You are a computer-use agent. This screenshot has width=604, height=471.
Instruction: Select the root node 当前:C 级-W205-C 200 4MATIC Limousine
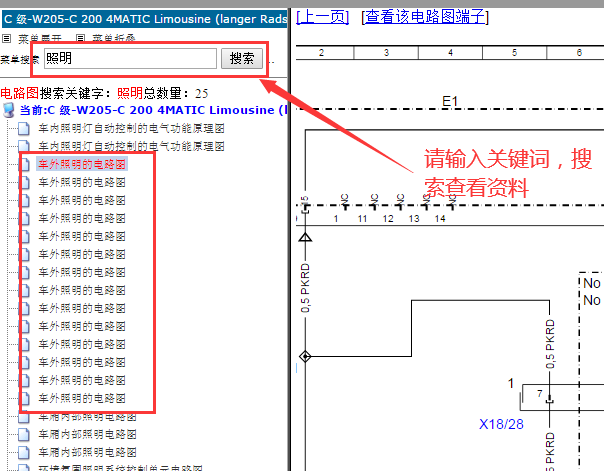[153, 110]
